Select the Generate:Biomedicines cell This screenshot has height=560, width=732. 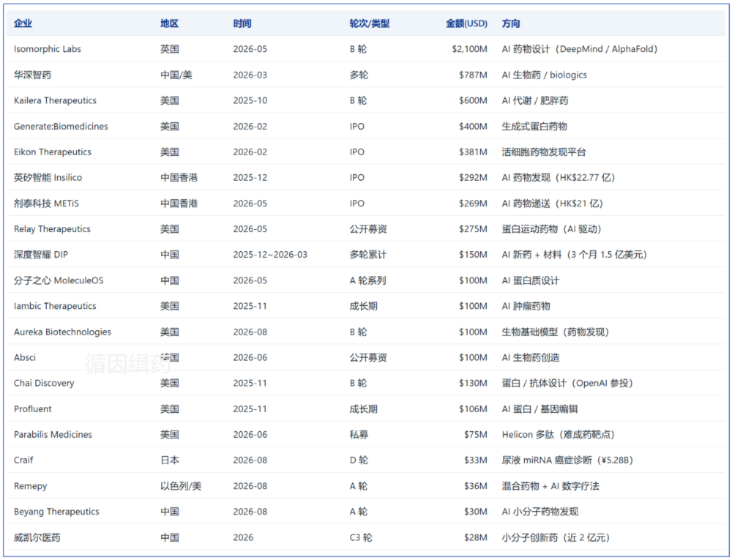[x=61, y=126]
